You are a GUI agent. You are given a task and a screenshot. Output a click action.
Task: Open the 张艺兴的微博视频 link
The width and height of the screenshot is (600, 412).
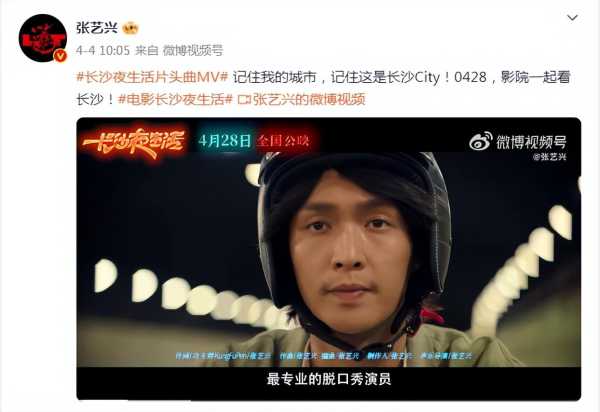tap(309, 99)
